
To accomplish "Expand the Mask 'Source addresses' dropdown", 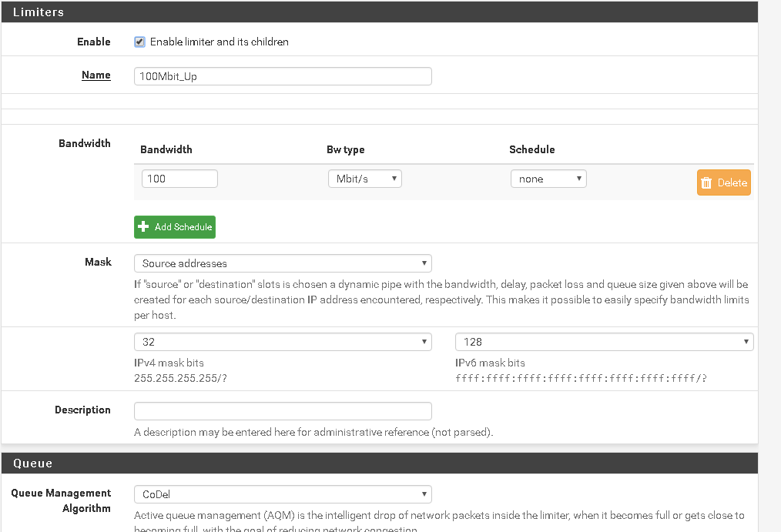I will click(x=283, y=263).
